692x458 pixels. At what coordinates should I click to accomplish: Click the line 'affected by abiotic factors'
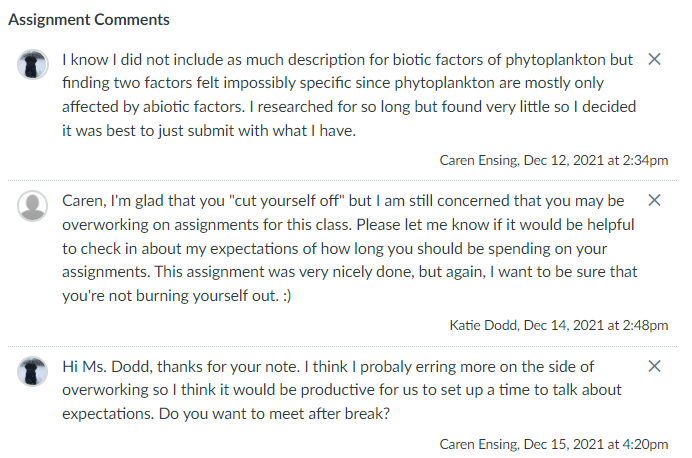[349, 107]
